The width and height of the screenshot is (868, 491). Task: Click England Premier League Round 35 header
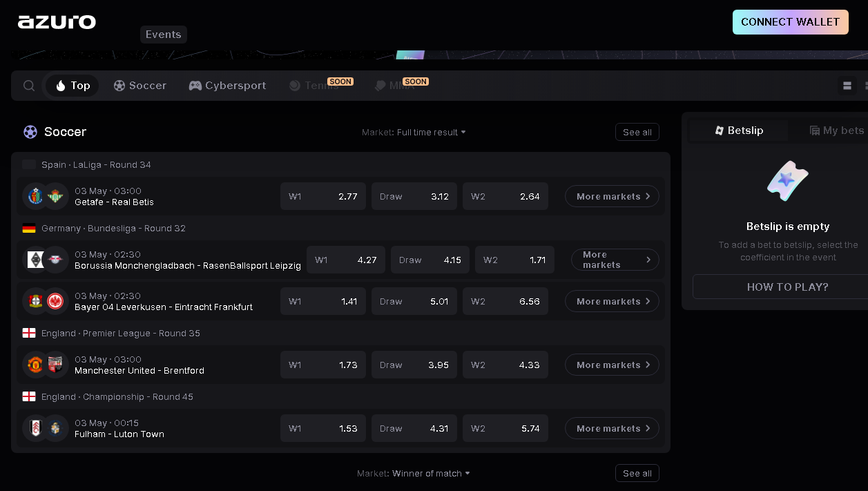pos(121,333)
